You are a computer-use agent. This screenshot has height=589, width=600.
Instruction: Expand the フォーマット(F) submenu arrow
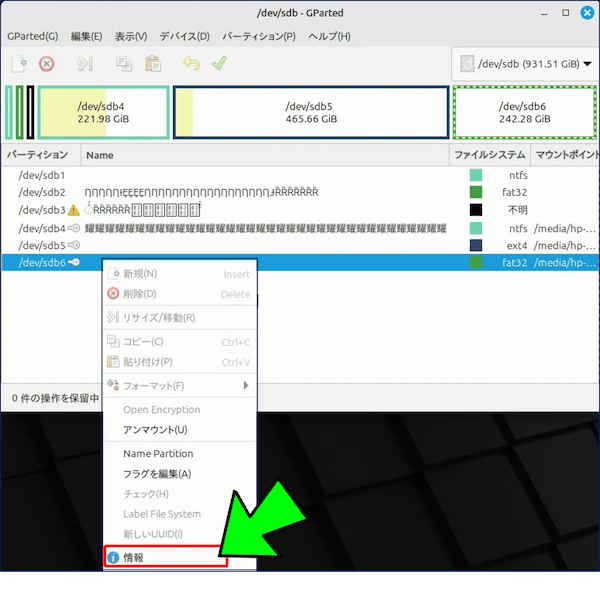[246, 385]
